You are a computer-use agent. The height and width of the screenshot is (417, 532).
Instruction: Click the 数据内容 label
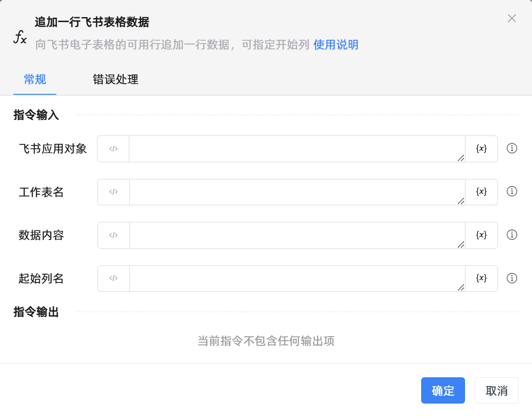click(41, 235)
